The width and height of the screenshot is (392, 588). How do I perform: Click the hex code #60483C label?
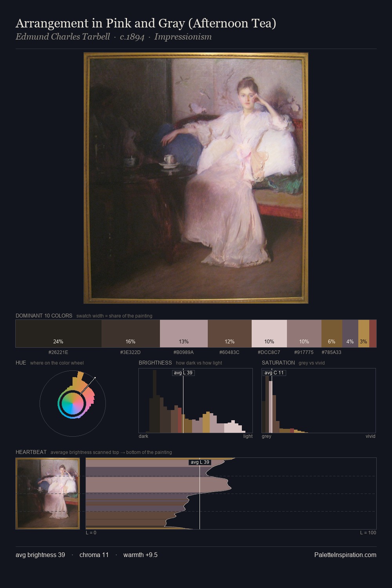(x=229, y=352)
